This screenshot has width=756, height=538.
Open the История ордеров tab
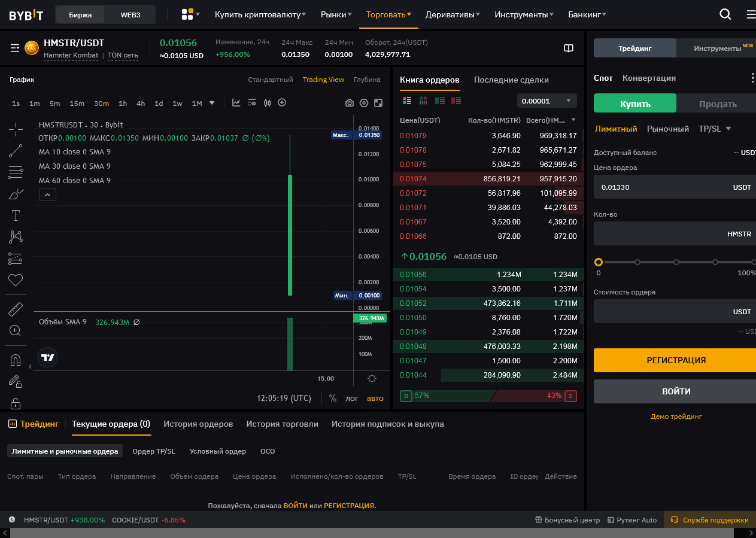(198, 424)
